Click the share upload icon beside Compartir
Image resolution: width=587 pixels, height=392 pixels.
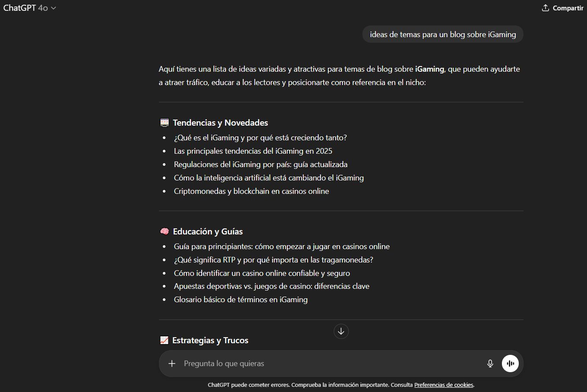[545, 7]
